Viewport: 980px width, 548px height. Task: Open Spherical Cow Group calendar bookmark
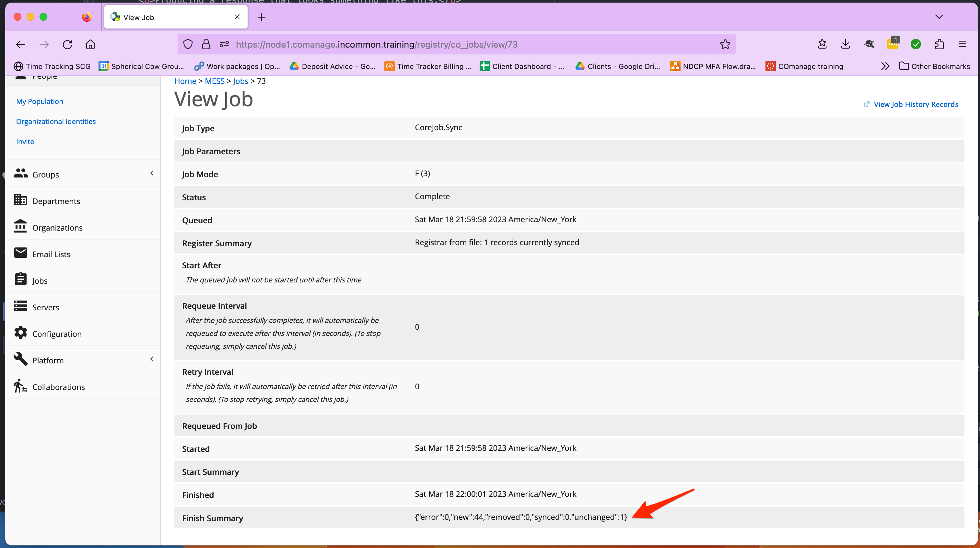coord(141,66)
